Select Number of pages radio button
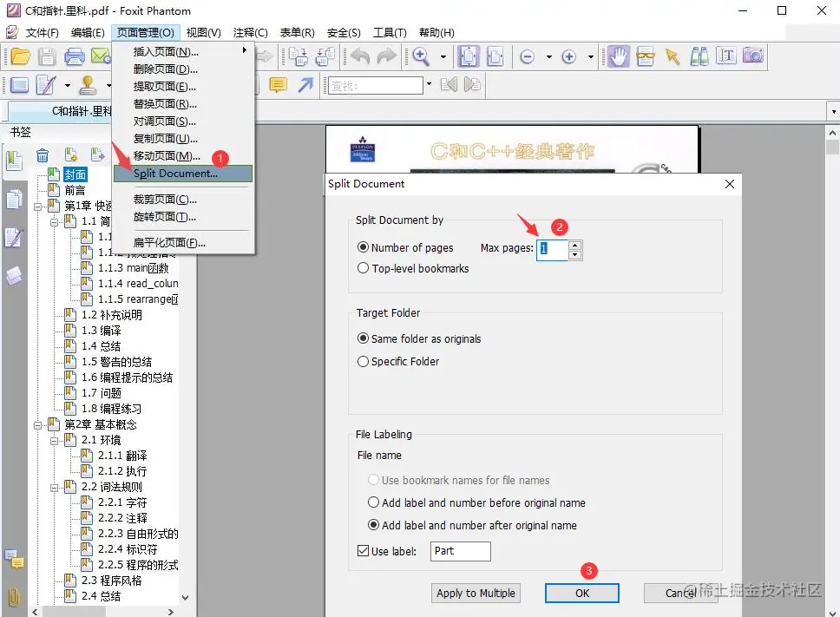The image size is (840, 617). [364, 247]
